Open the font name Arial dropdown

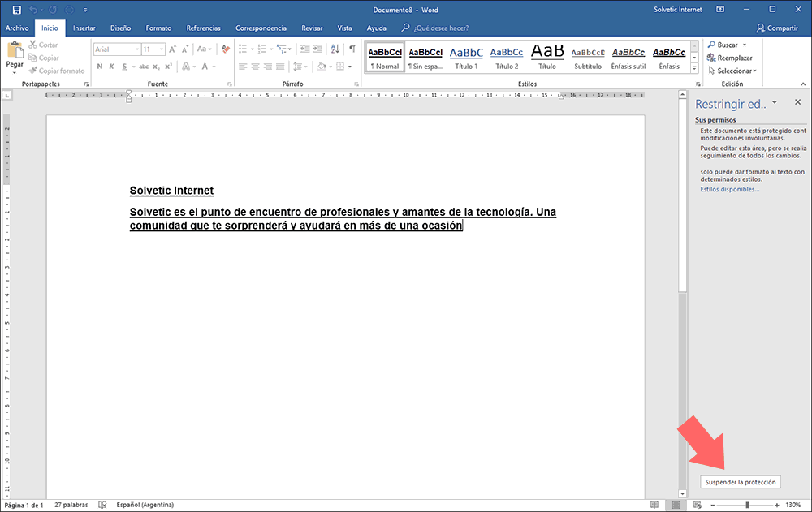[x=137, y=49]
